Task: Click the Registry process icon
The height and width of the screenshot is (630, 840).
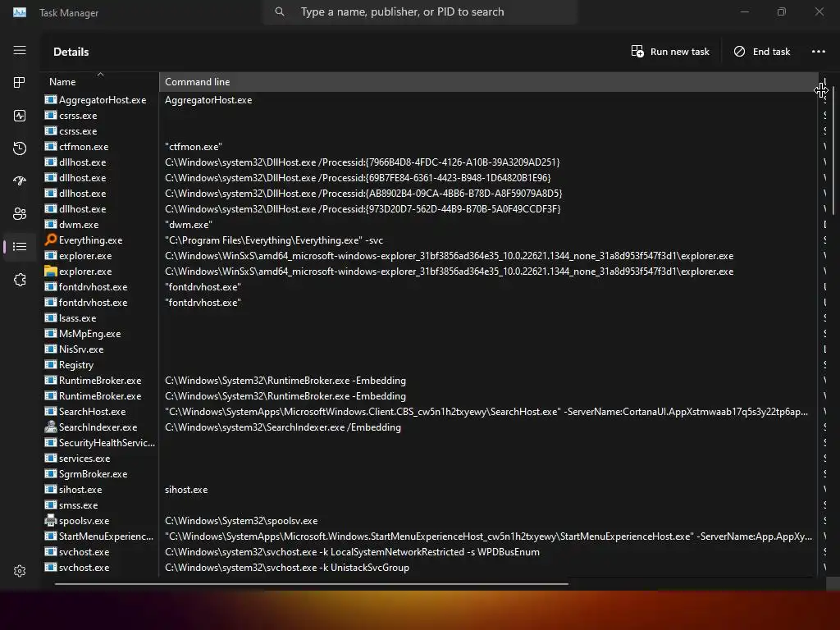Action: coord(51,364)
